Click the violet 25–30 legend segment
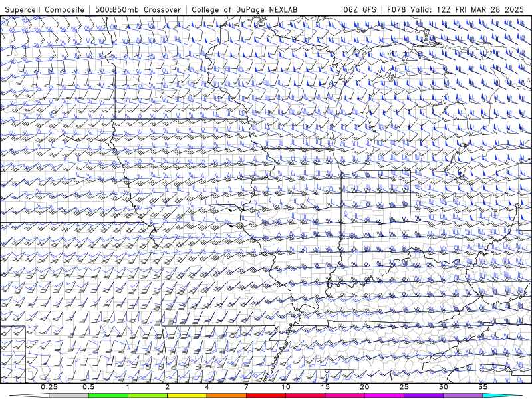This screenshot has height=399, width=532. [424, 396]
